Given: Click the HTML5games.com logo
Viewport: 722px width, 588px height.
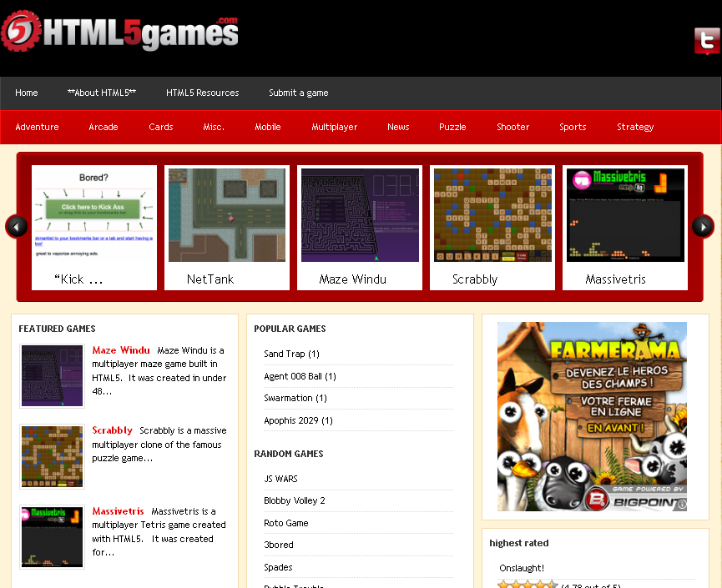Looking at the screenshot, I should pyautogui.click(x=119, y=32).
